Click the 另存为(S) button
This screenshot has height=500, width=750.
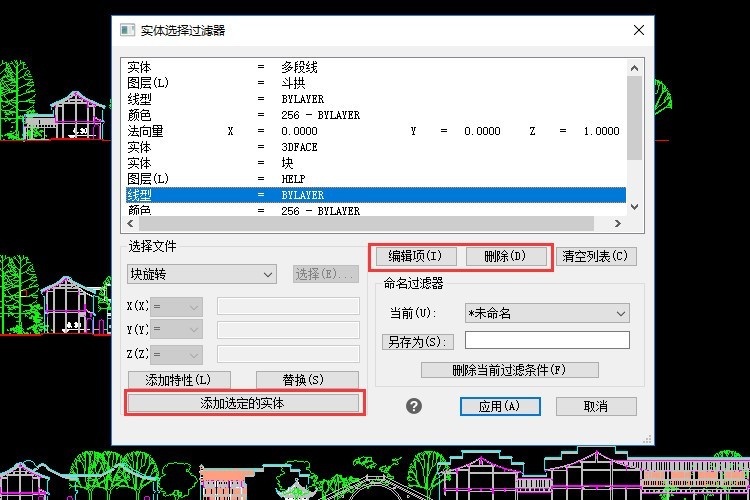point(418,342)
